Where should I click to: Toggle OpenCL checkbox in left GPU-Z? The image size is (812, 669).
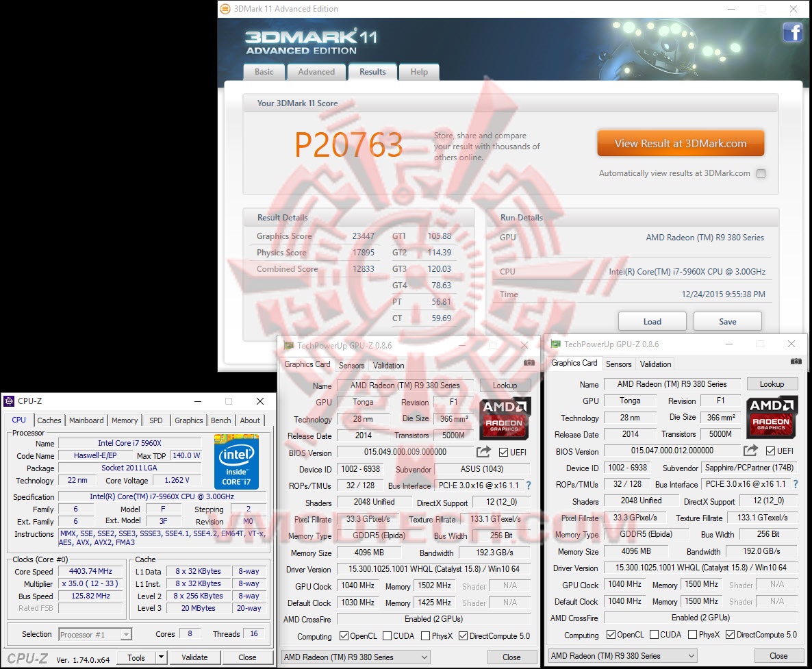[x=344, y=636]
